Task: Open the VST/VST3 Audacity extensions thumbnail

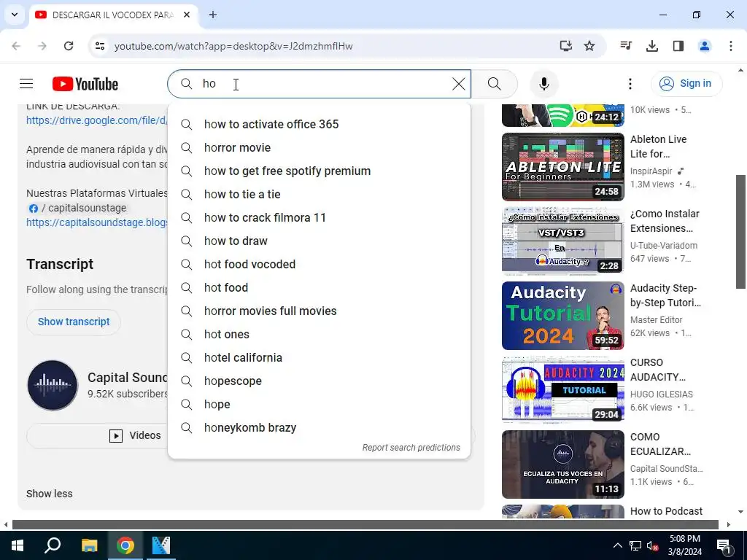Action: (x=562, y=241)
